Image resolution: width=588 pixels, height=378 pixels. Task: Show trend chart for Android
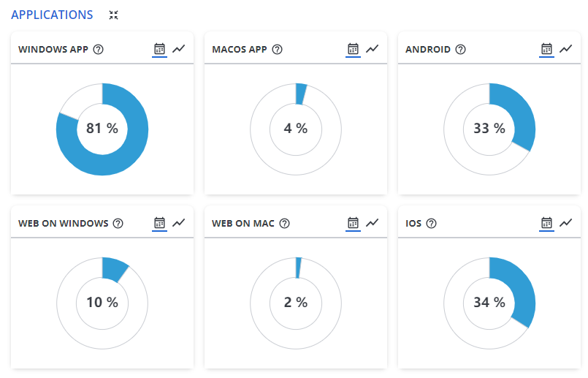pos(566,49)
